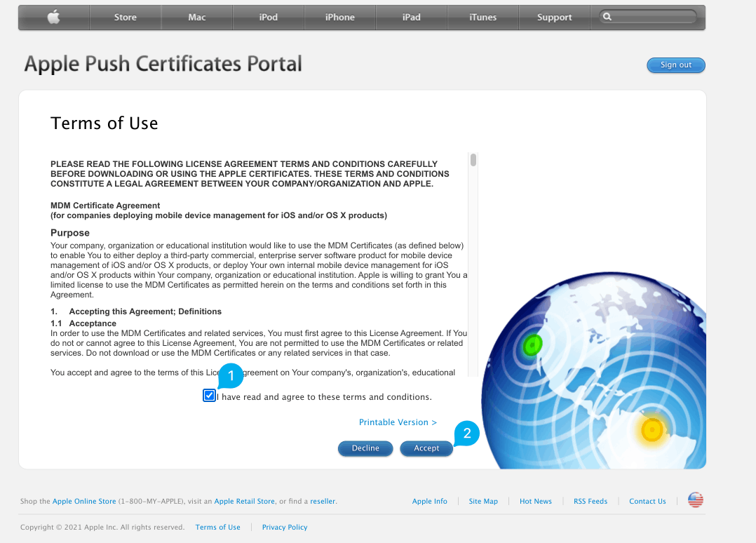Viewport: 756px width, 543px height.
Task: Click the 'Purpose' section heading
Action: pyautogui.click(x=70, y=233)
